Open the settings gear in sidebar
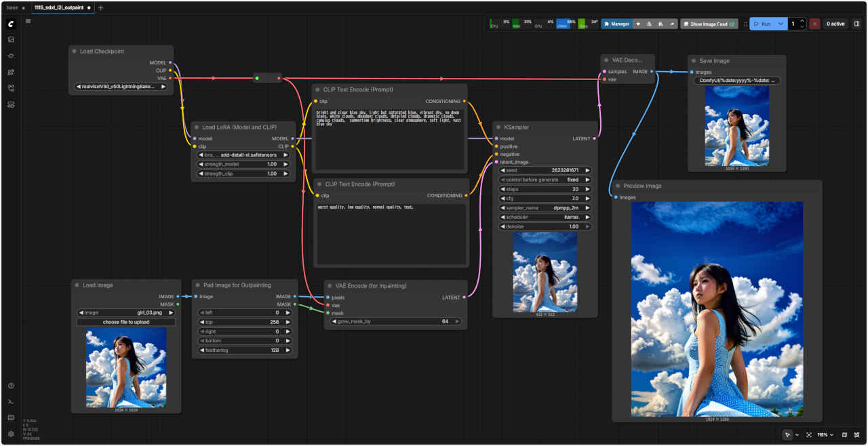 pyautogui.click(x=11, y=434)
